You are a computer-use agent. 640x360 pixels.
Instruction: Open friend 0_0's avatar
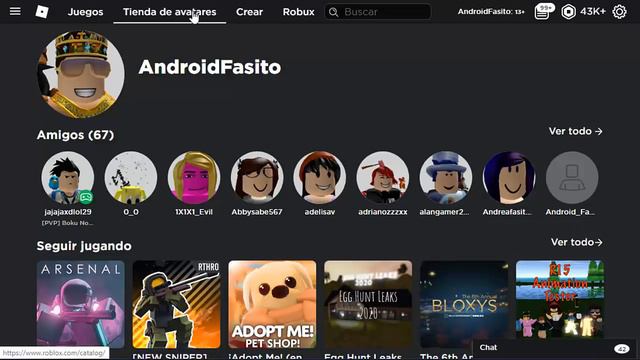[131, 178]
